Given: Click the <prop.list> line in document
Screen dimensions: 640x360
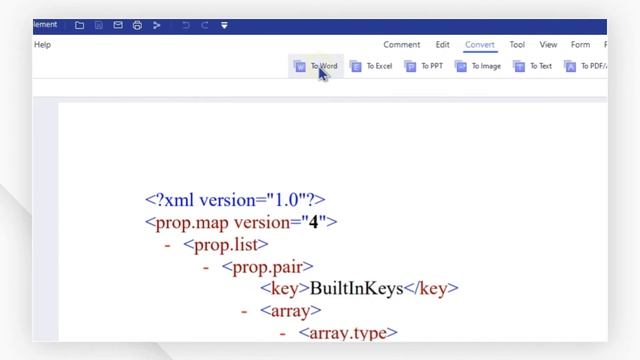Looking at the screenshot, I should coord(226,245).
